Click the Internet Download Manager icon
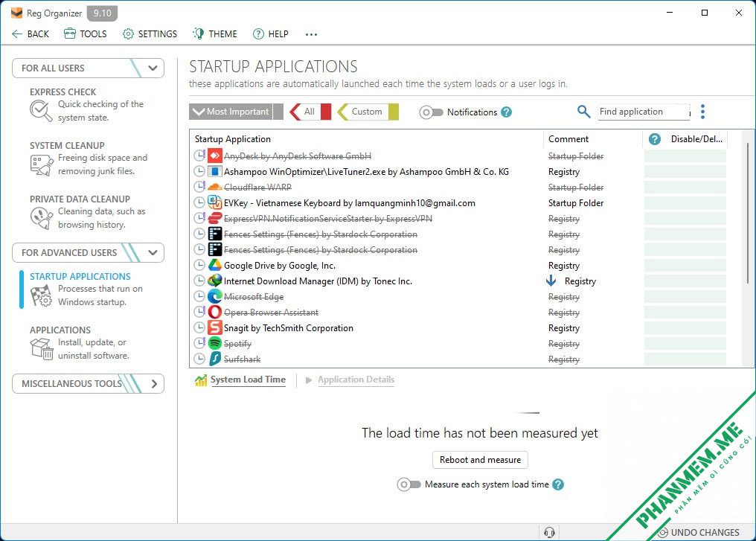 point(214,281)
